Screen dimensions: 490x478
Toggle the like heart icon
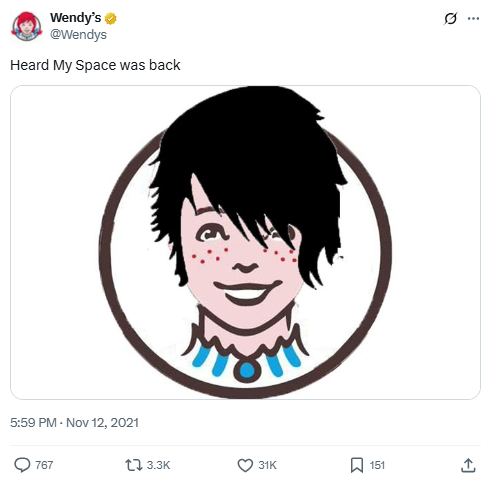point(245,465)
